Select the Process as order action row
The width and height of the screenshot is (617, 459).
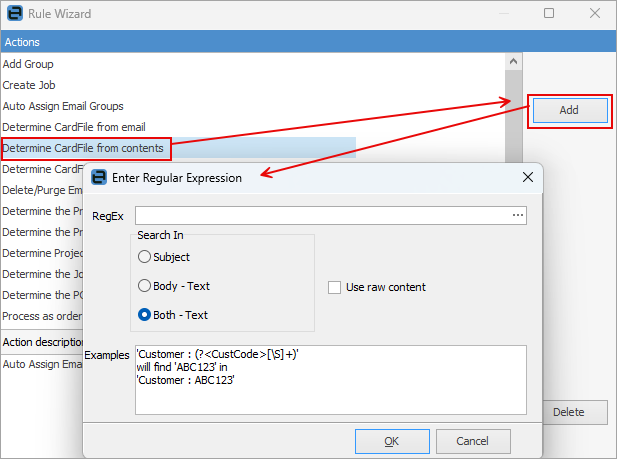pos(42,316)
